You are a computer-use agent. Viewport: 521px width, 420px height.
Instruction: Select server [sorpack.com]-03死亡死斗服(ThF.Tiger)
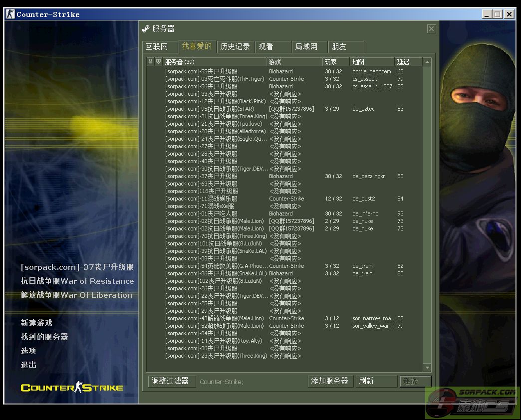pyautogui.click(x=284, y=79)
